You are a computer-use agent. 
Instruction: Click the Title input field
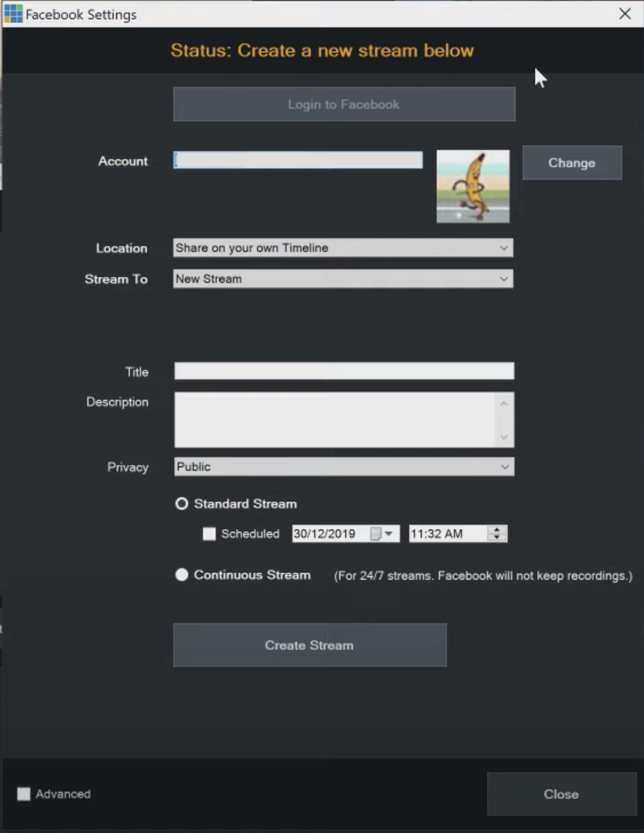(344, 371)
